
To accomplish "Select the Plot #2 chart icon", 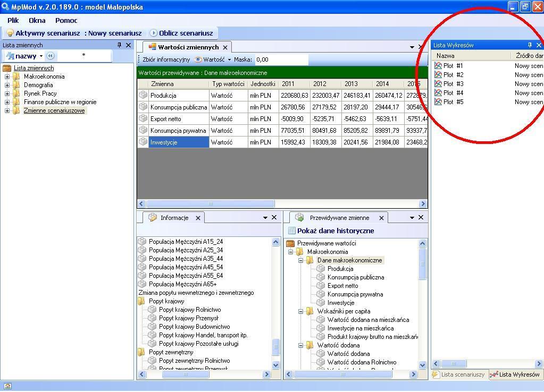I will [438, 74].
